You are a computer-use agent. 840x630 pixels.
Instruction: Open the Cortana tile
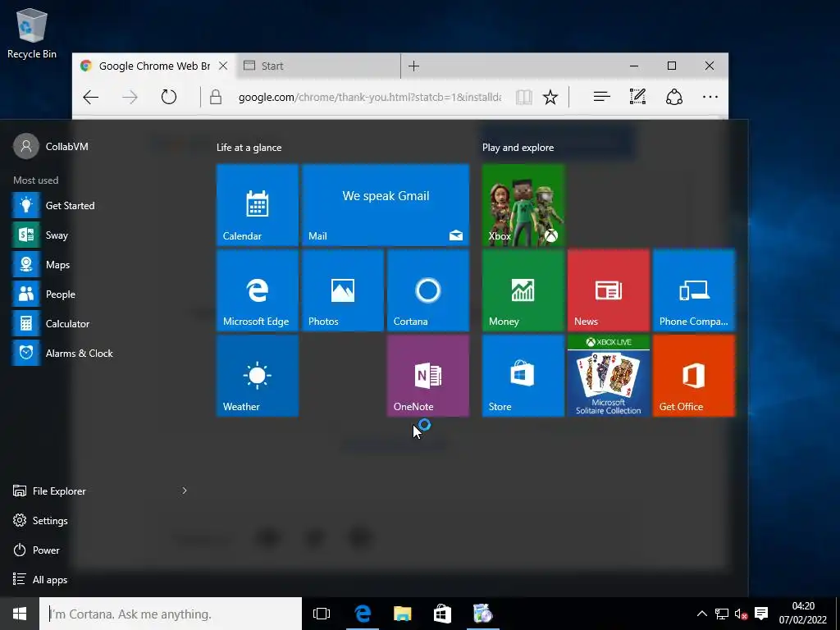tap(428, 290)
